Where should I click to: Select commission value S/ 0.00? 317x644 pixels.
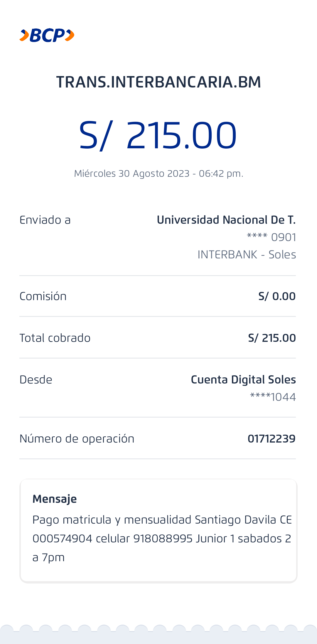click(x=276, y=296)
